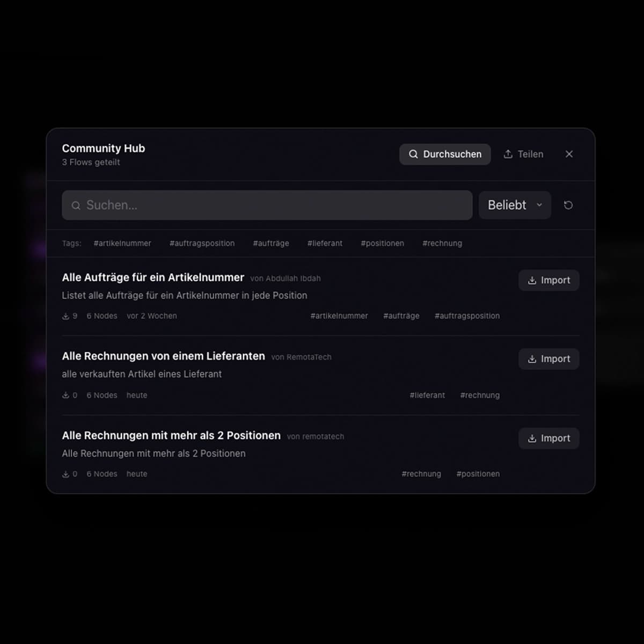The image size is (644, 644).
Task: Click inside the Suchen search field
Action: coord(267,205)
